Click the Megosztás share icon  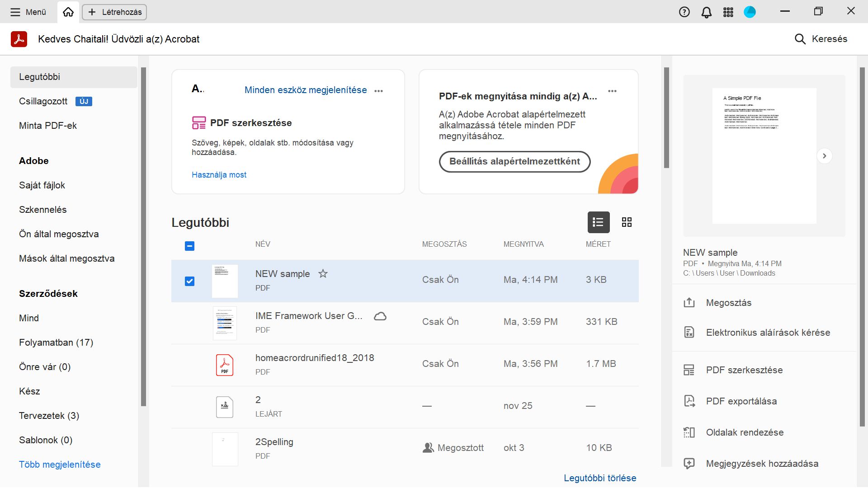tap(689, 303)
